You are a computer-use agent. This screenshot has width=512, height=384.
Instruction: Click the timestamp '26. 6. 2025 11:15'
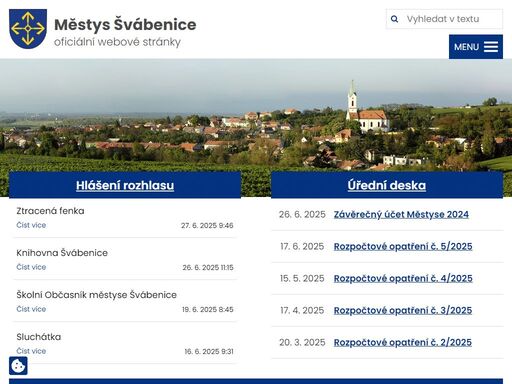click(x=208, y=267)
